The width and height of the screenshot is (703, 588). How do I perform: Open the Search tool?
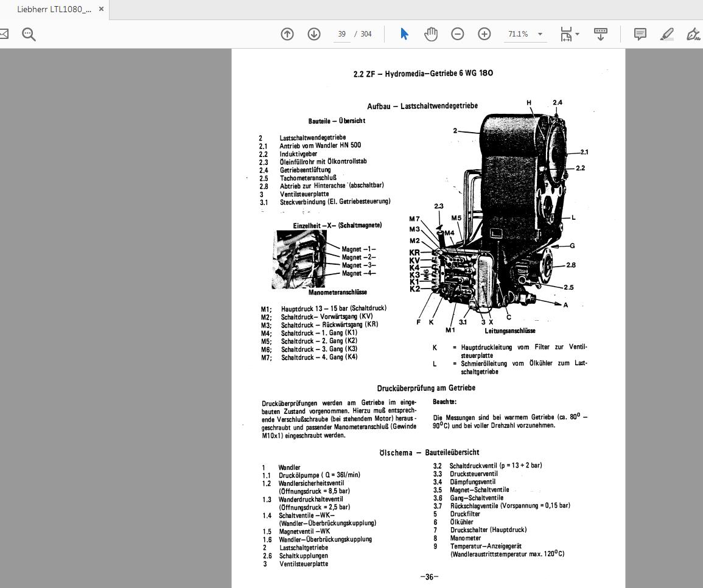(x=29, y=34)
